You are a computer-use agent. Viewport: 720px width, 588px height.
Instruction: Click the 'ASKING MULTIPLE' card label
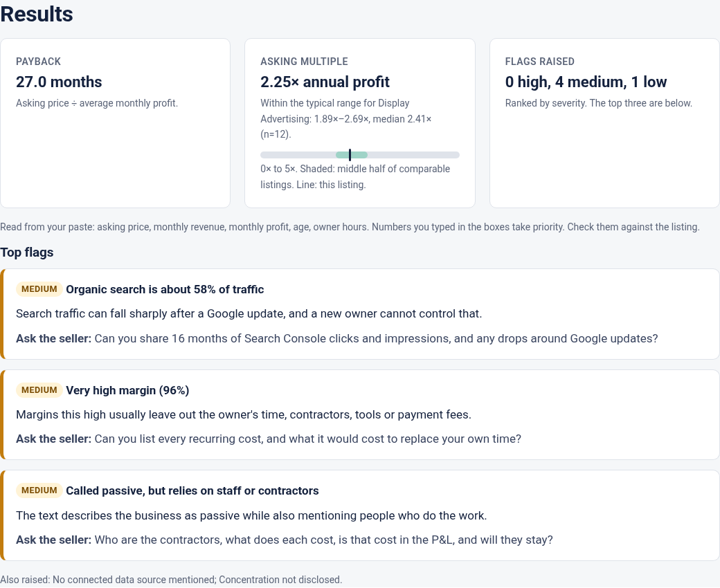(304, 62)
